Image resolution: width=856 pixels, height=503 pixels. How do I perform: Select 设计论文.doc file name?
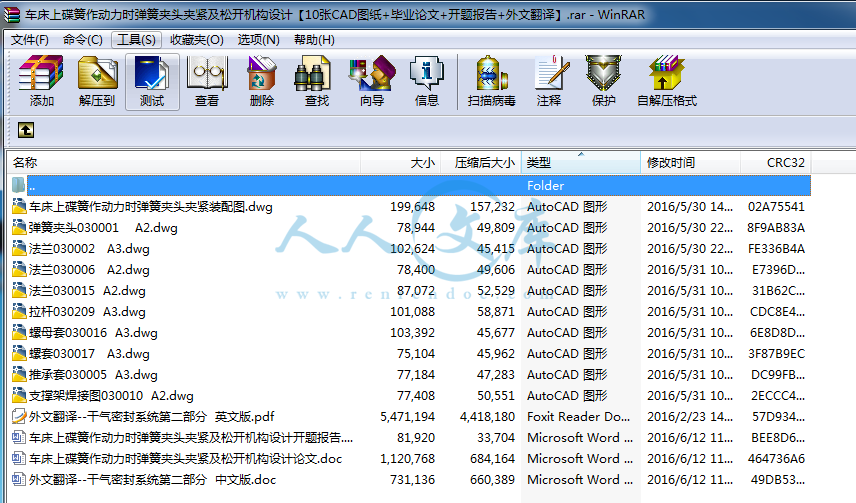186,458
